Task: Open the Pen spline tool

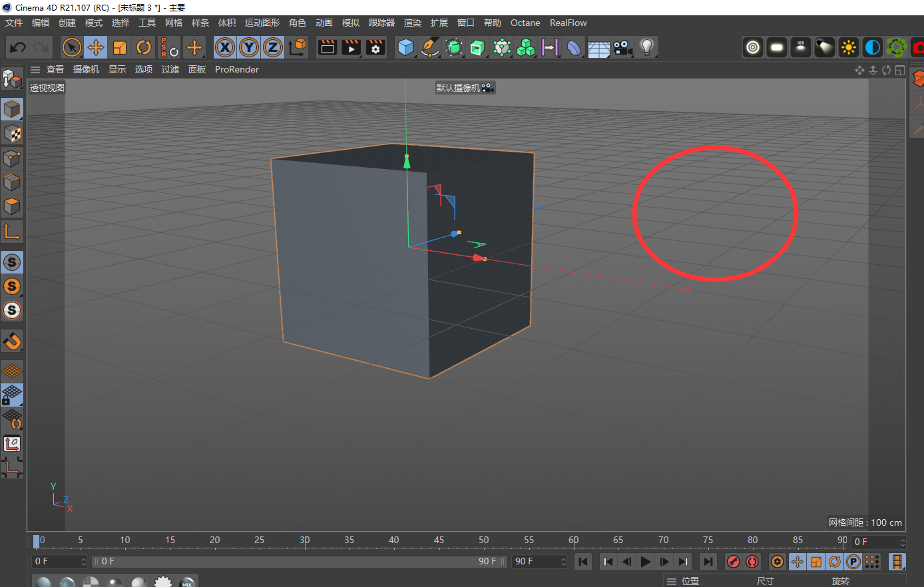Action: (x=430, y=47)
